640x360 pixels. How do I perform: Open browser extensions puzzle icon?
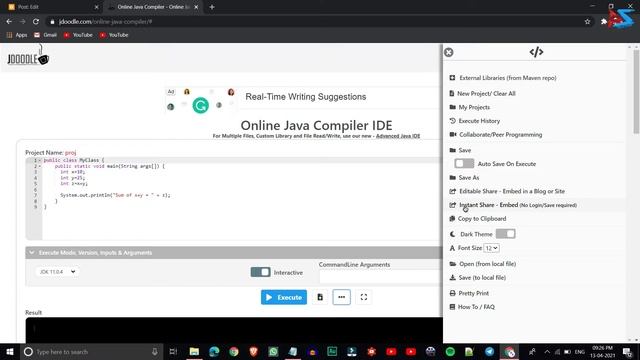(x=604, y=21)
